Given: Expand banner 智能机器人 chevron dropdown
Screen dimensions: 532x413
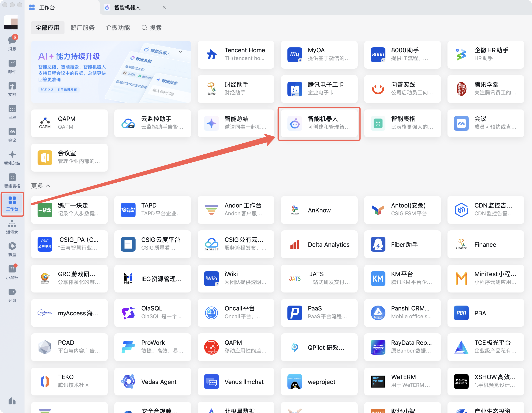Looking at the screenshot, I should [180, 52].
